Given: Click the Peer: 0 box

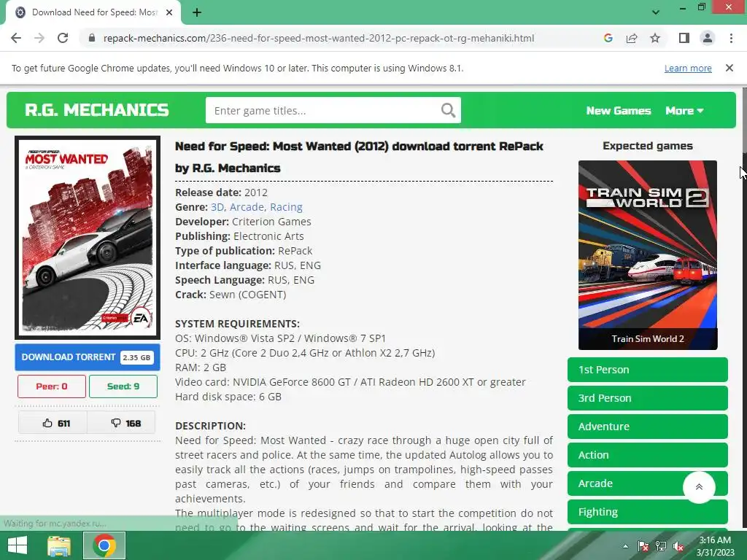Looking at the screenshot, I should tap(52, 386).
